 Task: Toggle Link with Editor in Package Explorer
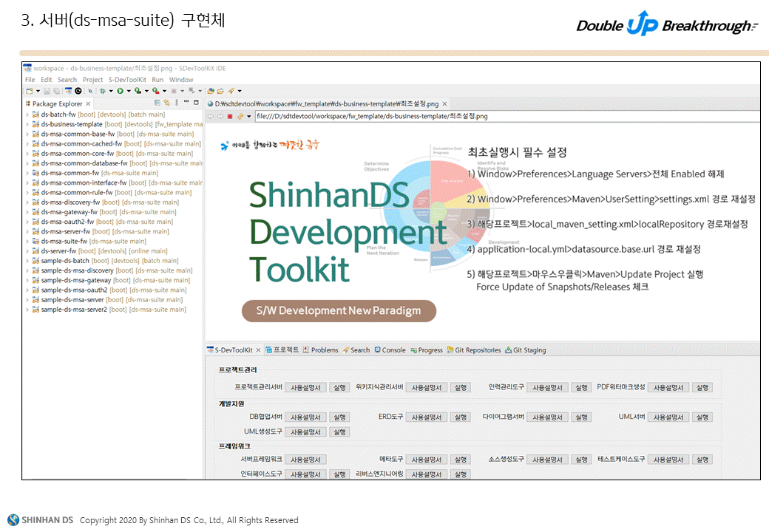[x=167, y=103]
